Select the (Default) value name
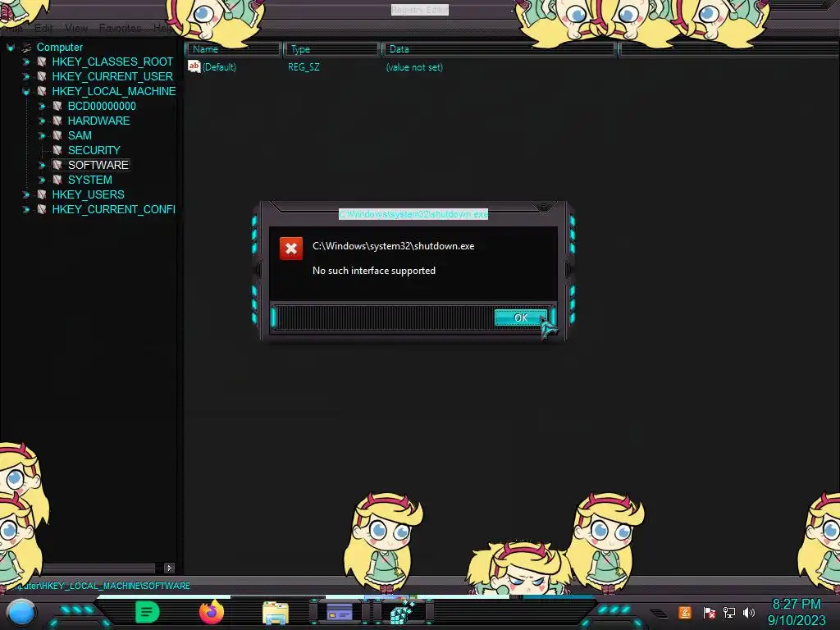The image size is (840, 630). point(219,67)
